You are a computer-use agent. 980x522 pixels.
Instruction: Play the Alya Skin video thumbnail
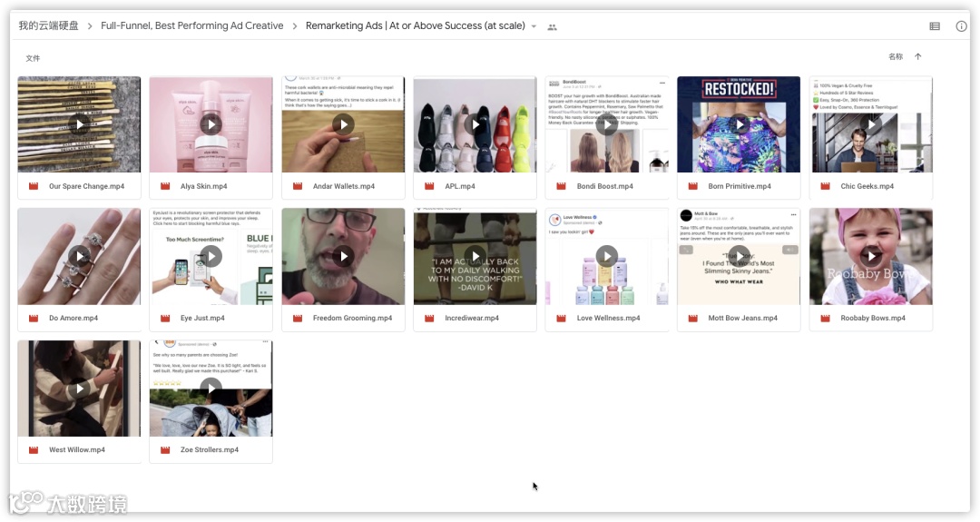pyautogui.click(x=211, y=124)
